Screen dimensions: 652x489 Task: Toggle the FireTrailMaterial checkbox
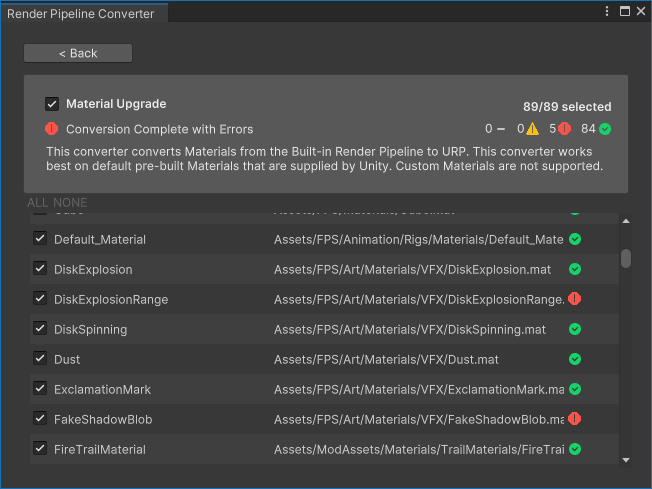click(x=40, y=449)
